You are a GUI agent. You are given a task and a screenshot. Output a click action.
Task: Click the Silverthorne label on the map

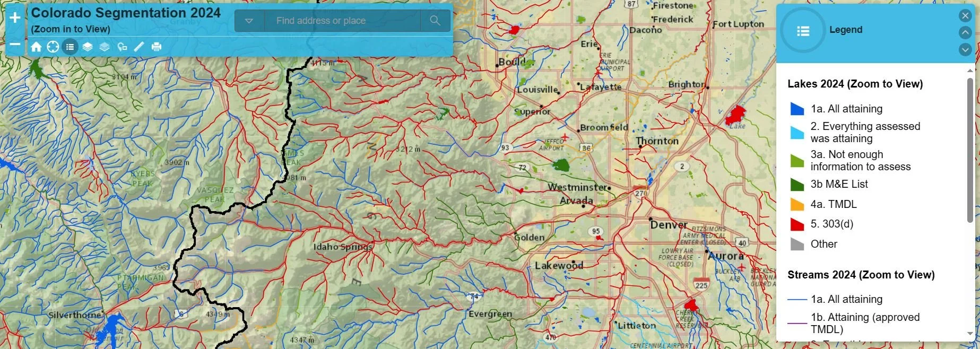pos(74,315)
